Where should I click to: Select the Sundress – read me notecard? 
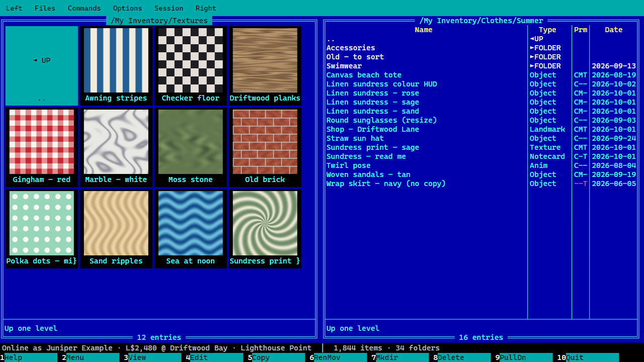click(x=481, y=156)
